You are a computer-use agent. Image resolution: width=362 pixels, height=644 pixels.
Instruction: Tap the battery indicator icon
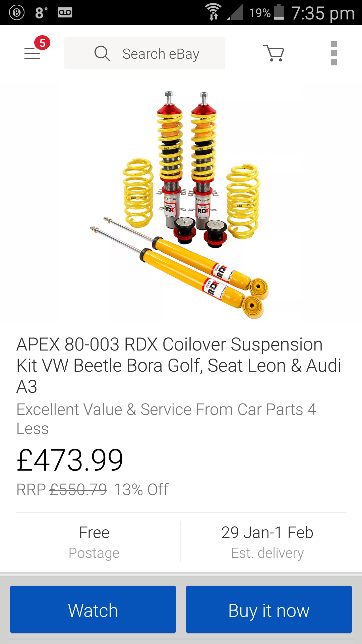tap(279, 12)
